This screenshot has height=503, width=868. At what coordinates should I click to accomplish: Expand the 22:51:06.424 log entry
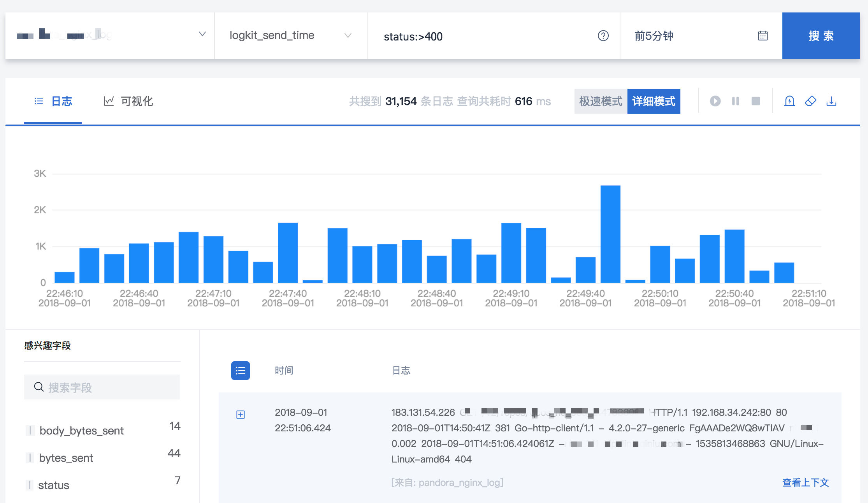241,415
